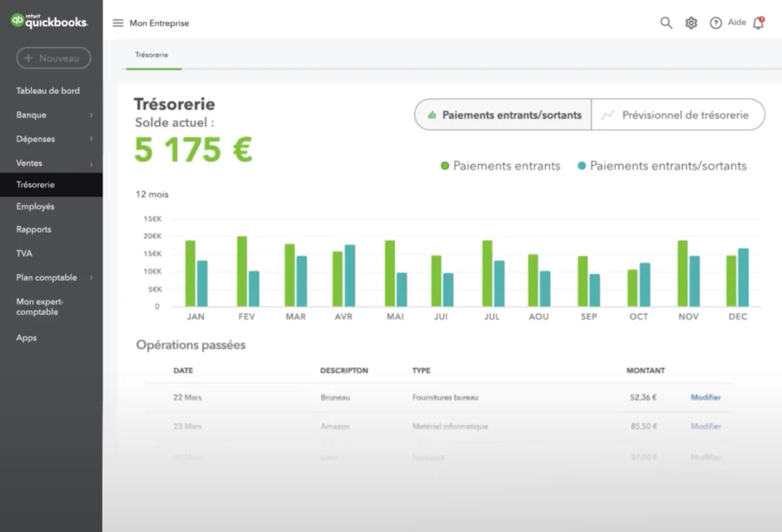Click the Fournitures bureau type cell
Viewport: 782px width, 532px height.
coord(445,397)
